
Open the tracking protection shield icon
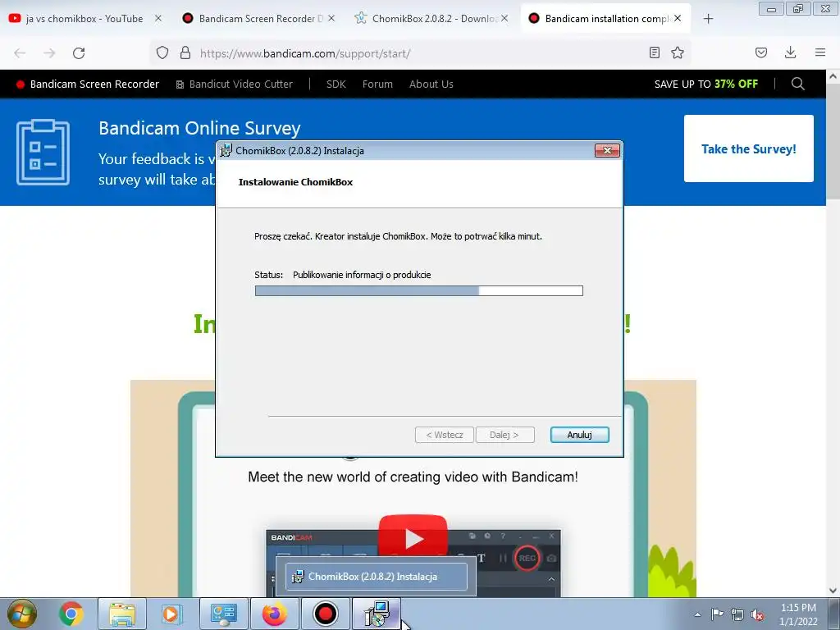click(x=162, y=52)
